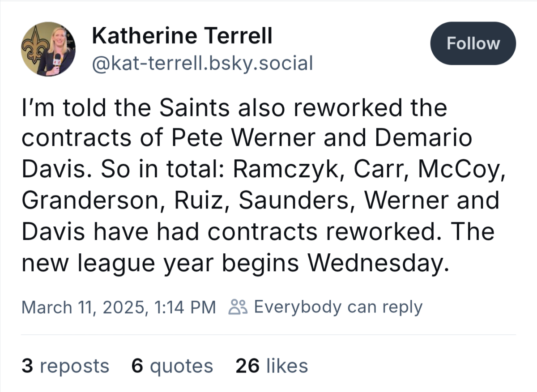This screenshot has width=537, height=392.
Task: View the 3 reposts list
Action: (x=65, y=366)
